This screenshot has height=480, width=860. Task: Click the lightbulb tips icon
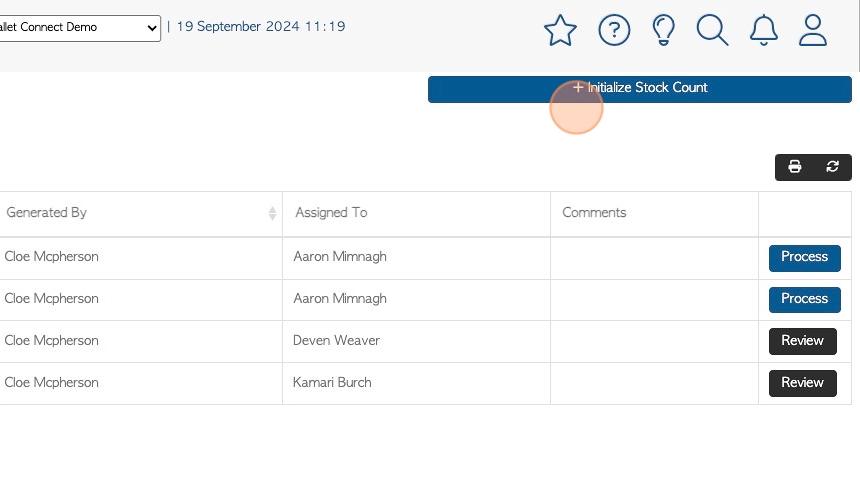pyautogui.click(x=663, y=30)
